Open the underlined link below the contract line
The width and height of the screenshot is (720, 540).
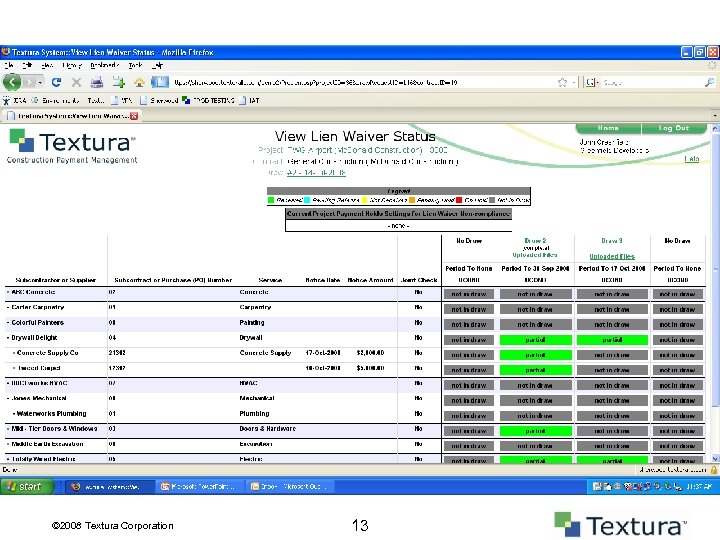(316, 173)
